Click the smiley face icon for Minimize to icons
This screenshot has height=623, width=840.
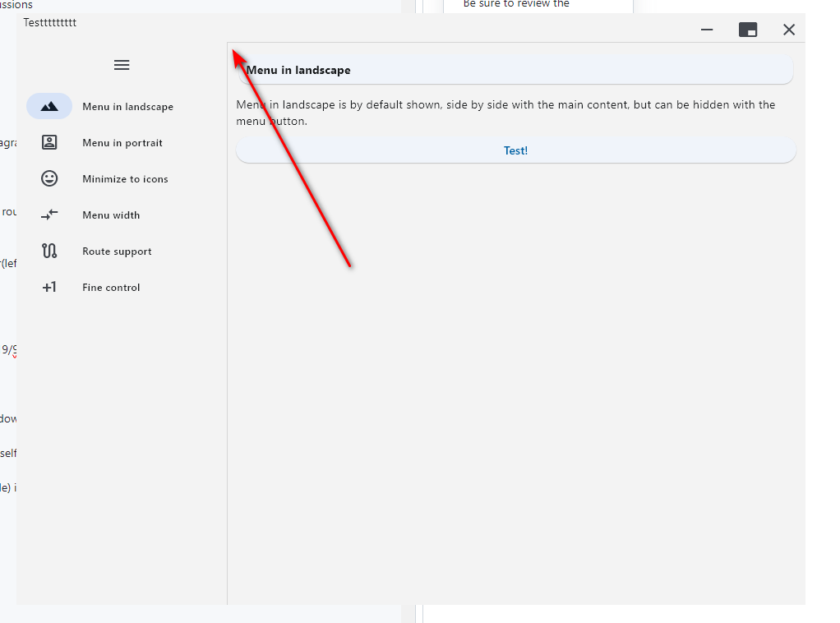(x=49, y=178)
